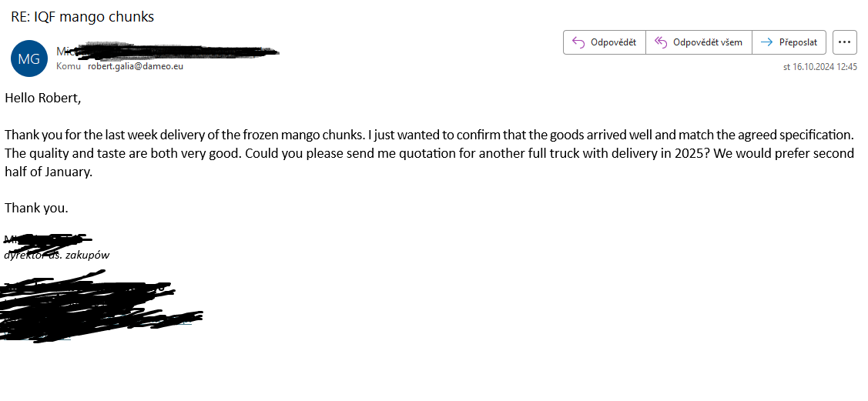
Task: Click the redacted name above dyrektor title
Action: click(48, 239)
